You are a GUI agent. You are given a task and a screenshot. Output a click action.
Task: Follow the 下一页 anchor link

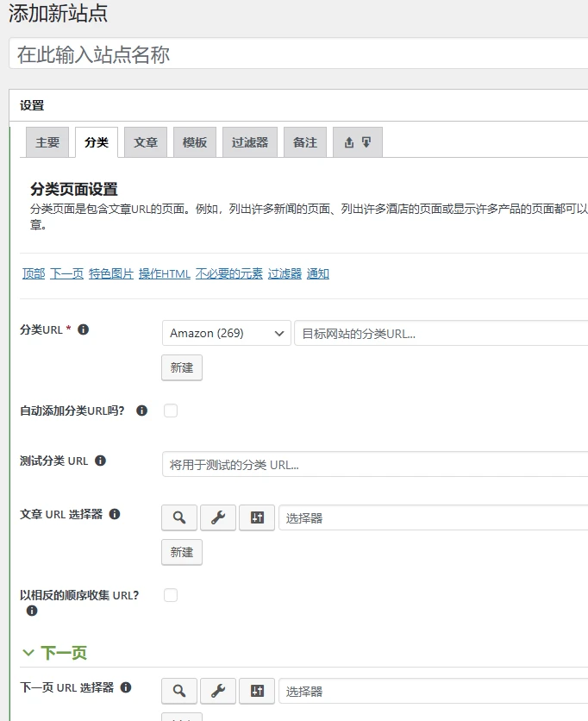(x=66, y=274)
